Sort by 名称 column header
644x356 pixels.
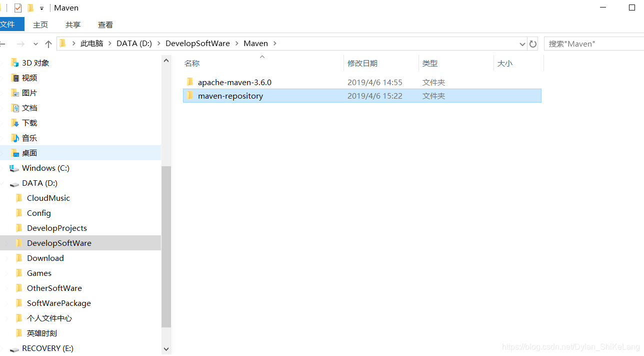192,64
